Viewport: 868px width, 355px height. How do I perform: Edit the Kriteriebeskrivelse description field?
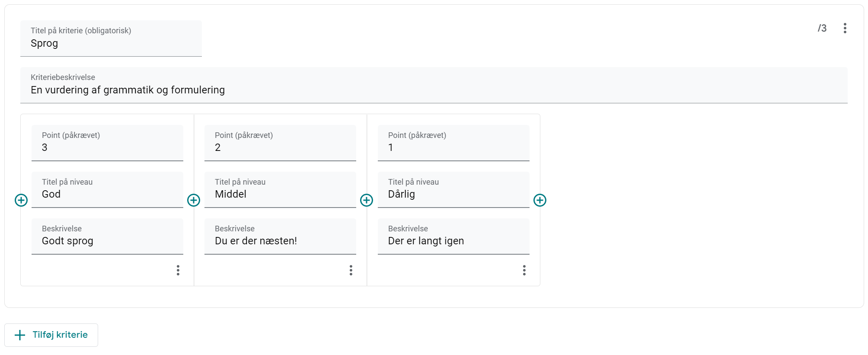433,90
